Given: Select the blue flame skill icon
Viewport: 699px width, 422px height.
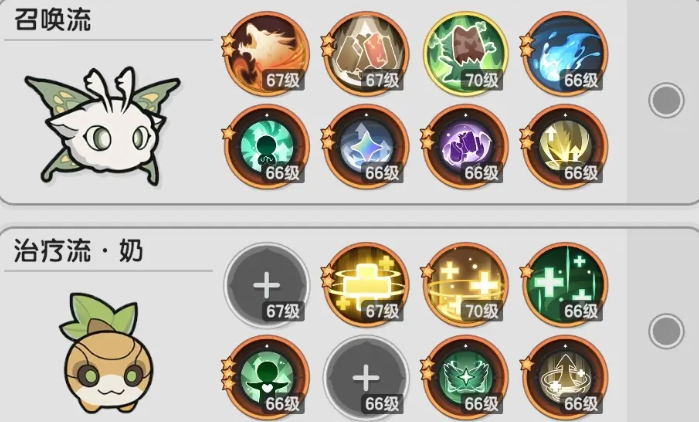Looking at the screenshot, I should [565, 54].
